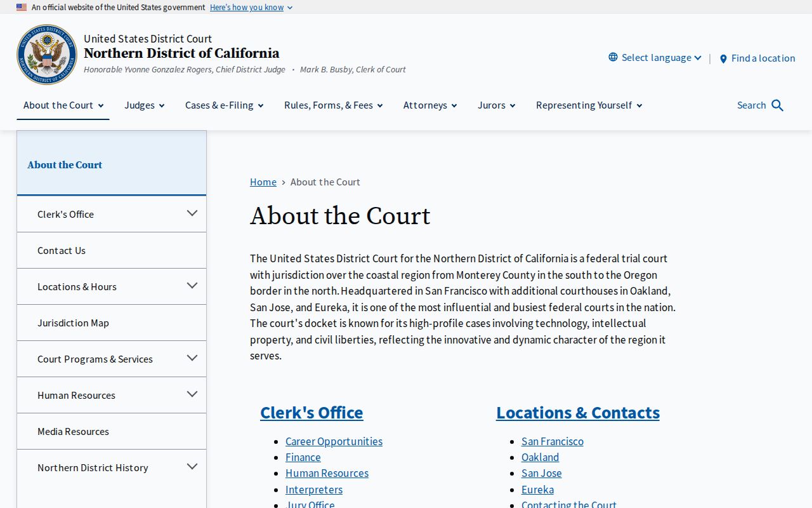
Task: Open the Human Resources list link
Action: [327, 473]
